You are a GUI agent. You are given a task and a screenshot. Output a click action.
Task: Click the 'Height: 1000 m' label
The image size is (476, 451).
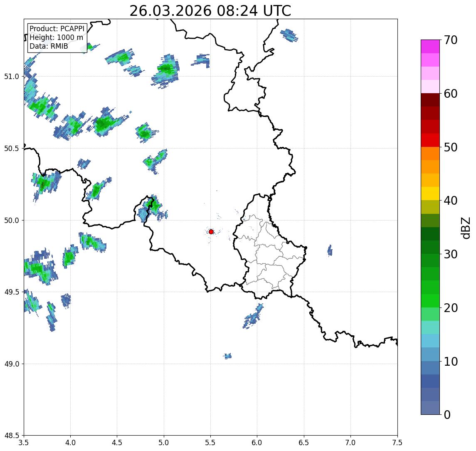coord(56,37)
